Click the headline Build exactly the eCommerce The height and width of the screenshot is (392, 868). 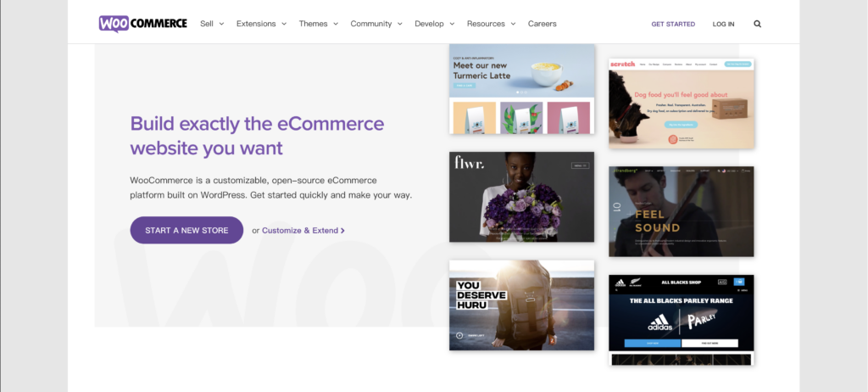tap(257, 123)
